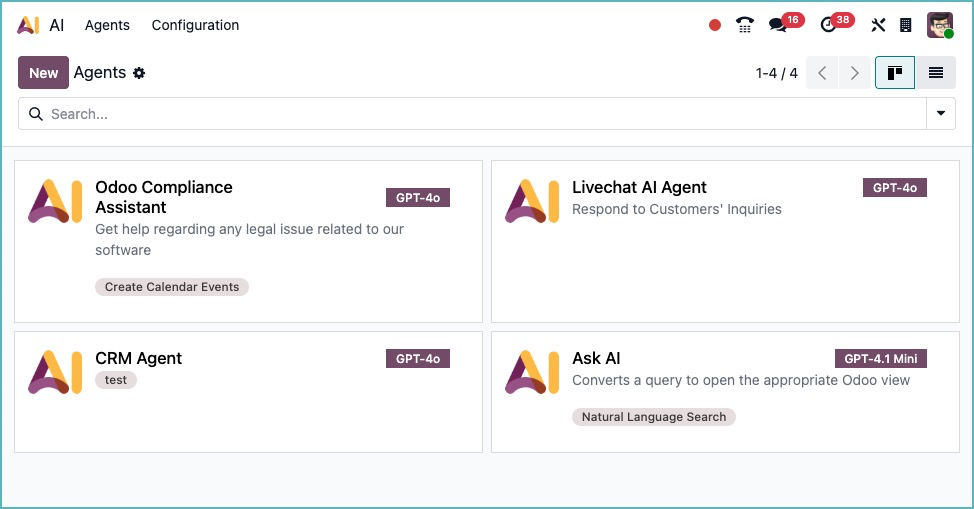974x509 pixels.
Task: Click the company building icon
Action: pos(906,25)
